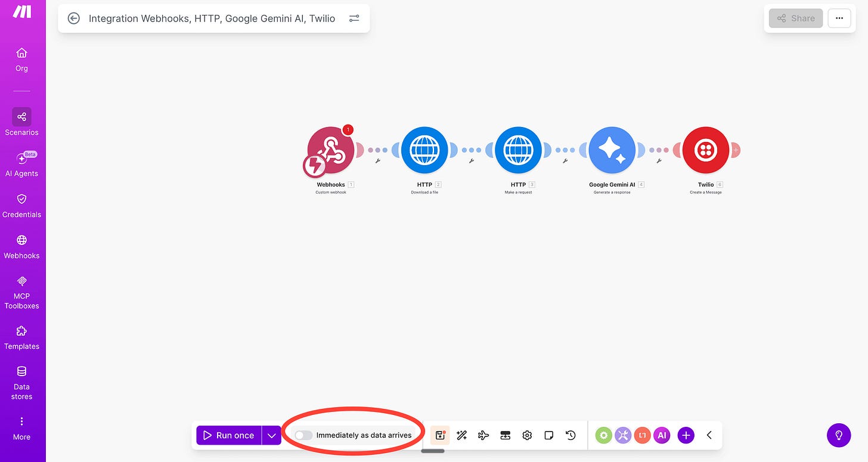This screenshot has height=462, width=868.
Task: Click the magic wand auto-align icon
Action: tap(461, 435)
